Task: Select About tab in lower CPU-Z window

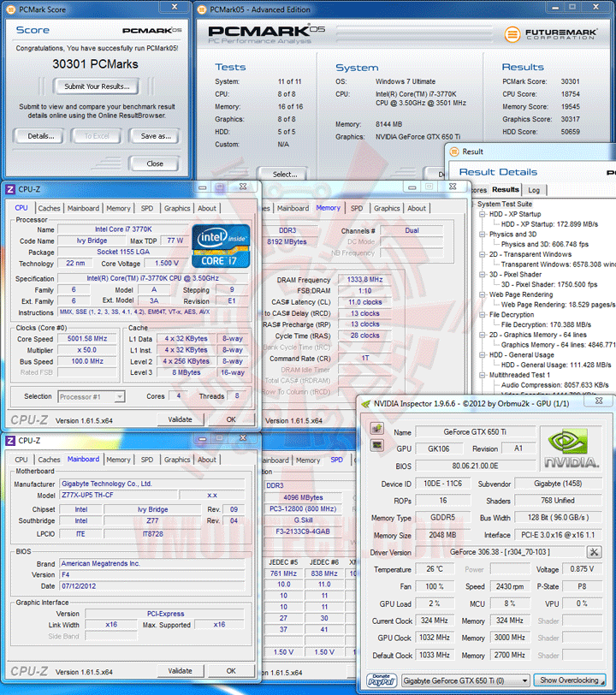Action: pos(206,460)
